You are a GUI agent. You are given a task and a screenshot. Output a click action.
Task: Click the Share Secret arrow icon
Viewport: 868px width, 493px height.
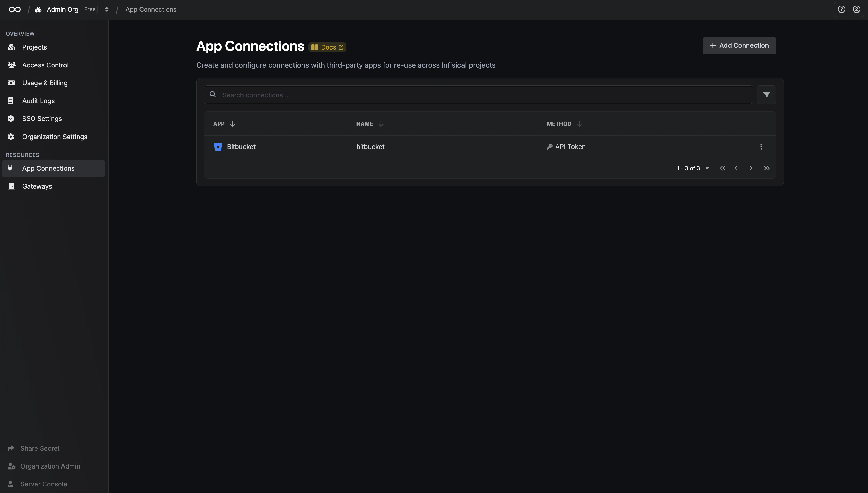11,448
